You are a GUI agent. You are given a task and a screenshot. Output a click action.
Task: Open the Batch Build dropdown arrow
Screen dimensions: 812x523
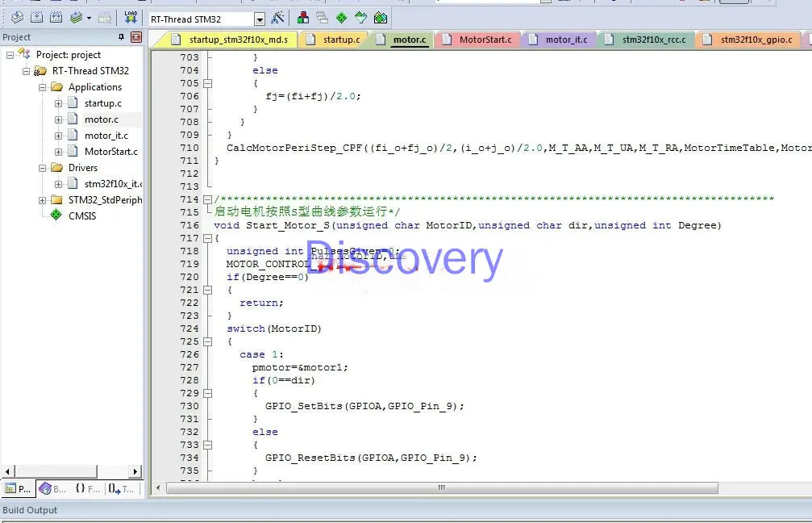pyautogui.click(x=89, y=19)
